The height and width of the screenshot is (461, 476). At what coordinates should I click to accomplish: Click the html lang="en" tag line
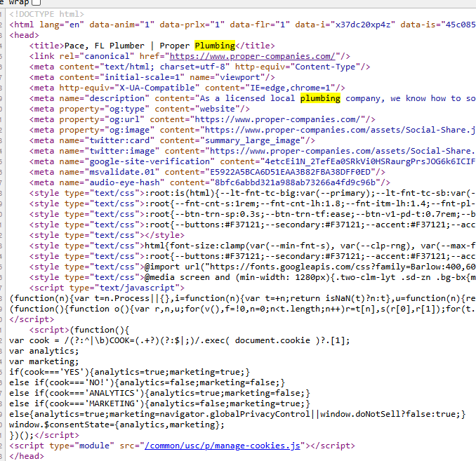coord(242,25)
